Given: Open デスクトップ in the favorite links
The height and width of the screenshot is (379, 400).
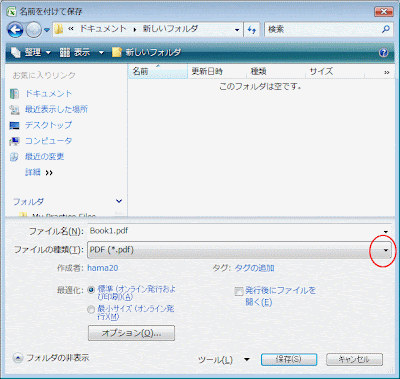Looking at the screenshot, I should (49, 125).
